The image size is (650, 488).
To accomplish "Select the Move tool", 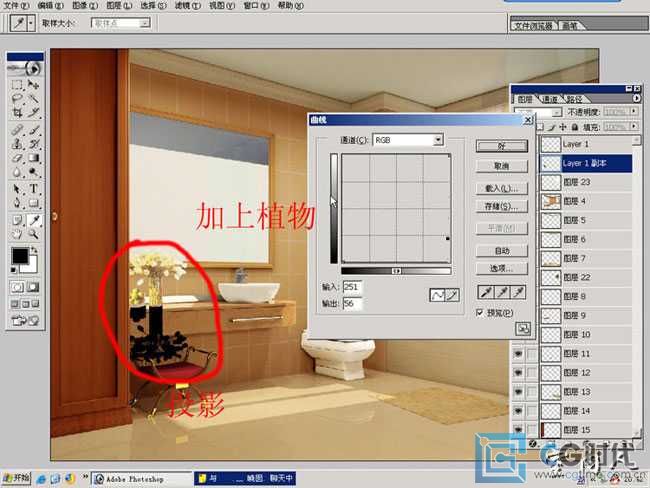I will tap(34, 85).
